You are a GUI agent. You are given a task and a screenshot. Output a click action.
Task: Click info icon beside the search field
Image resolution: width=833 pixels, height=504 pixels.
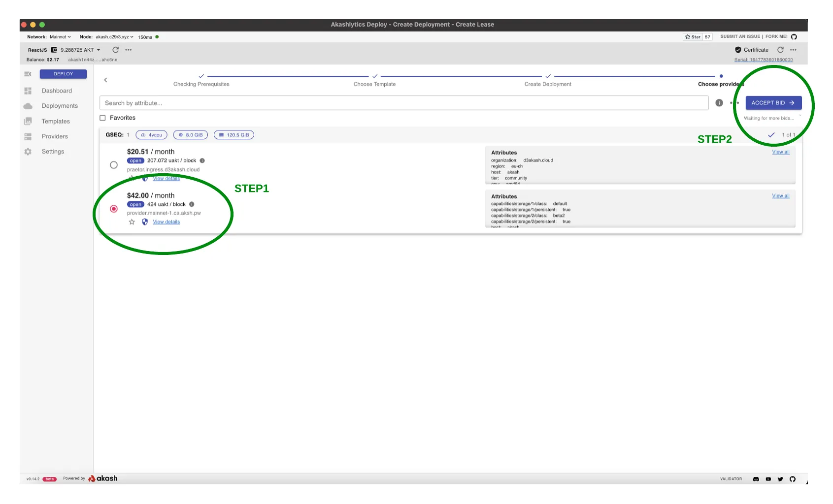(x=719, y=103)
